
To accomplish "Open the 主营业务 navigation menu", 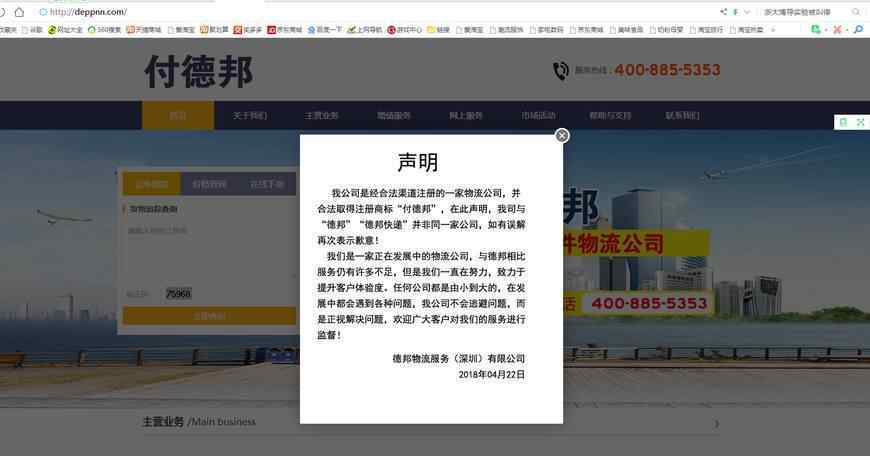I will coord(322,115).
